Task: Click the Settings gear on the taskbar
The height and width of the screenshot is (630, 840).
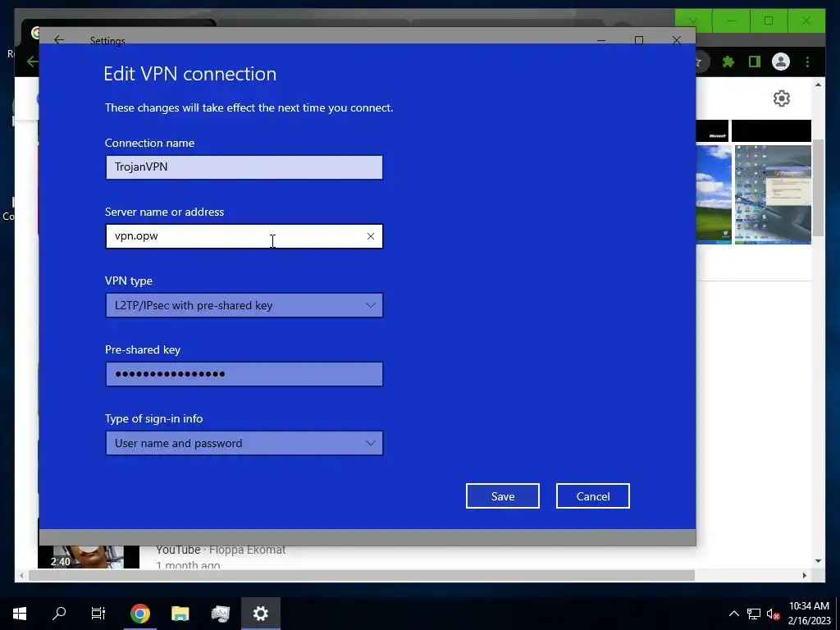Action: [260, 614]
